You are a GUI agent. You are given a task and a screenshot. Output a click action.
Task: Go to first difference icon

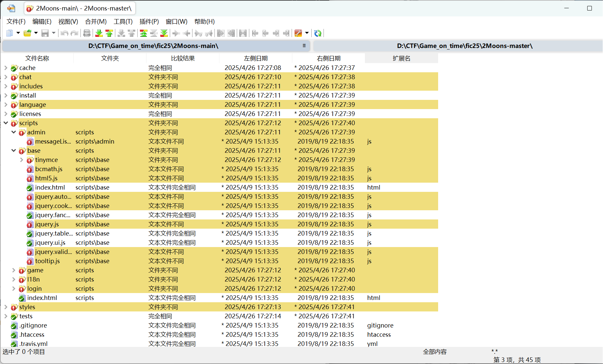pyautogui.click(x=144, y=33)
